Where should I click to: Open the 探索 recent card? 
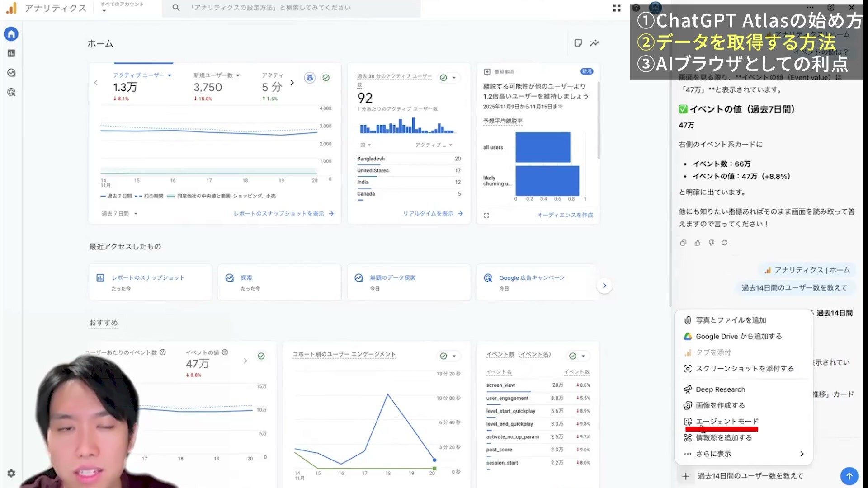click(x=279, y=282)
